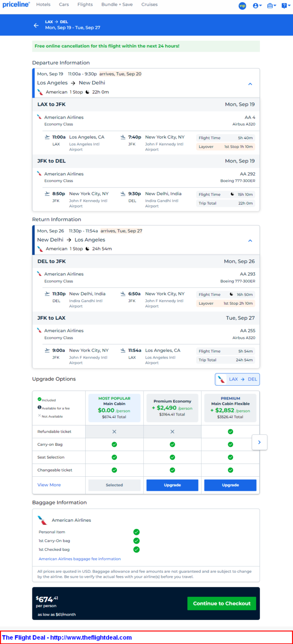
Task: Open the Bundle + Save tab
Action: pos(117,4)
